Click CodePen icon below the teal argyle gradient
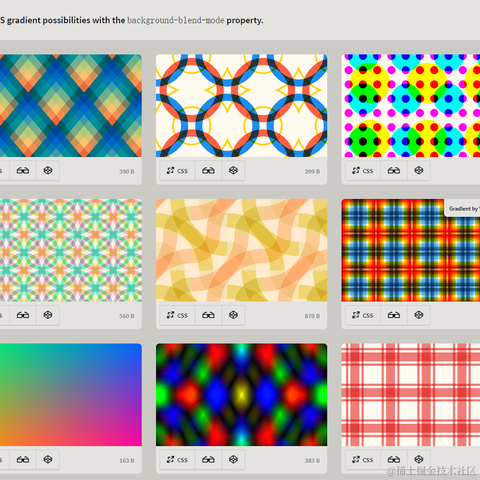Screen dimensions: 480x480 (x=48, y=171)
